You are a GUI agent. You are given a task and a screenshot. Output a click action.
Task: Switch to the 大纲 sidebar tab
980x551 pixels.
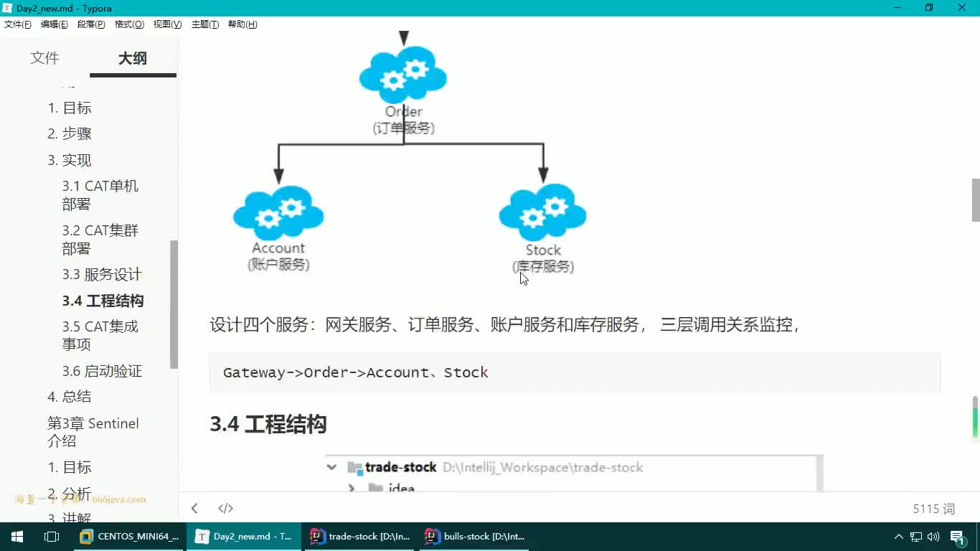(133, 58)
